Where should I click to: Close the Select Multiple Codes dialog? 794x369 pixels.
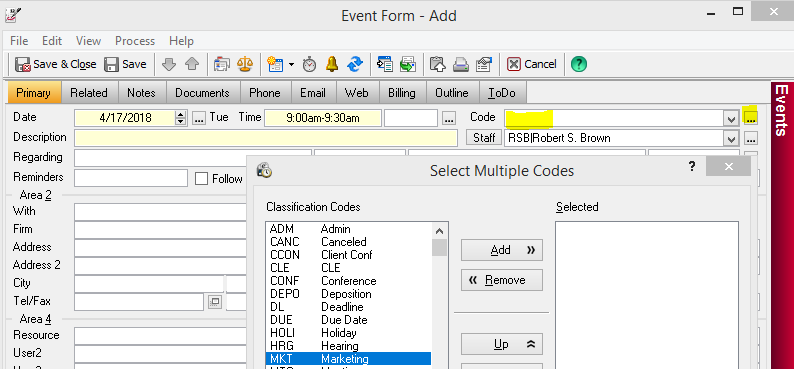tap(728, 167)
